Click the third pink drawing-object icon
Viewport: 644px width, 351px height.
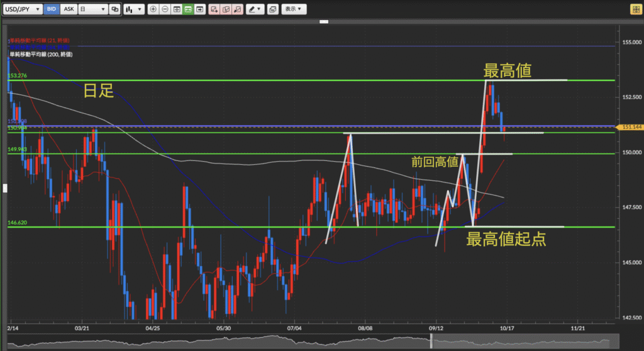238,9
